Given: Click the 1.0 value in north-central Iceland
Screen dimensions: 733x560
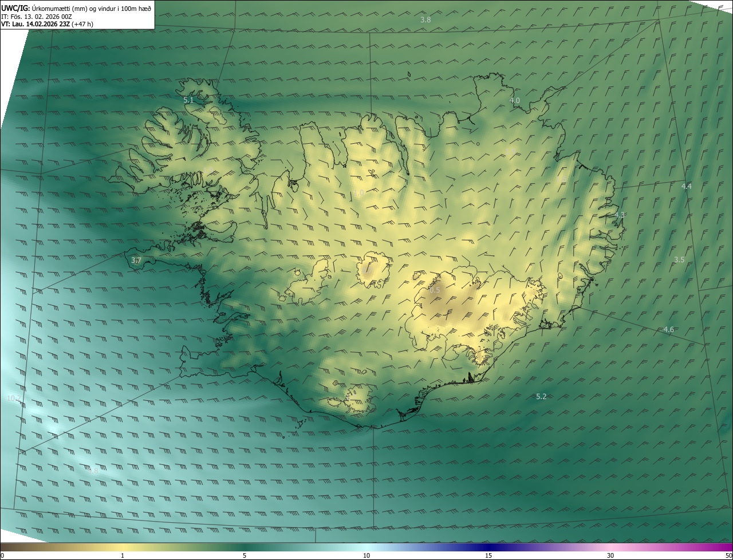Looking at the screenshot, I should point(358,194).
